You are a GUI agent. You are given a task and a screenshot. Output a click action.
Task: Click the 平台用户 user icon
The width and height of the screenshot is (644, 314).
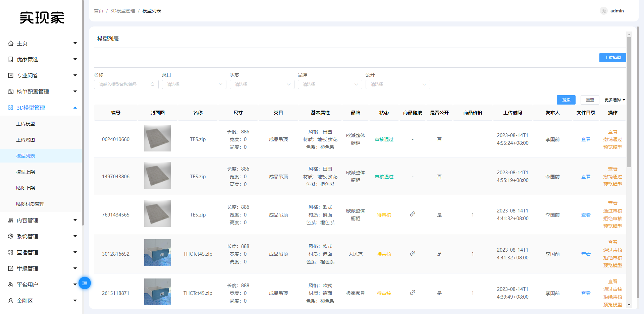(11, 285)
